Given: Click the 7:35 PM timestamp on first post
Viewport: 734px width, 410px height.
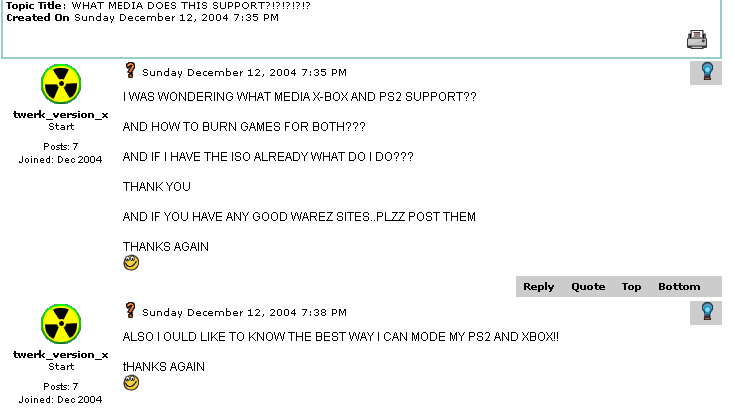Looking at the screenshot, I should [244, 73].
